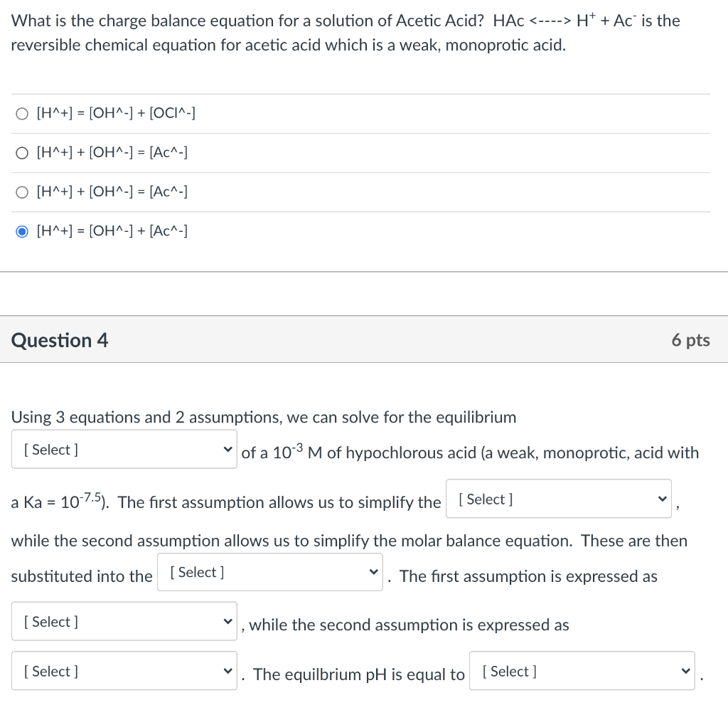This screenshot has height=710, width=728.
Task: Click the charge balance question prompt text
Action: (213, 21)
